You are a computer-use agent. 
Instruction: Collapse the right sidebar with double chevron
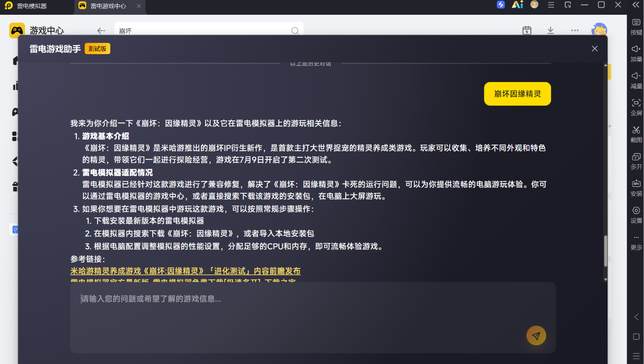click(636, 5)
